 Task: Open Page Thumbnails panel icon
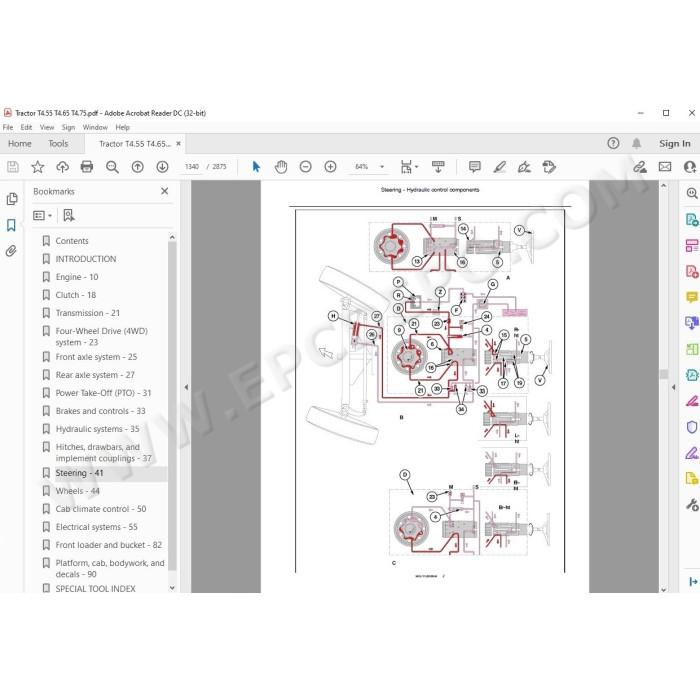pyautogui.click(x=12, y=199)
